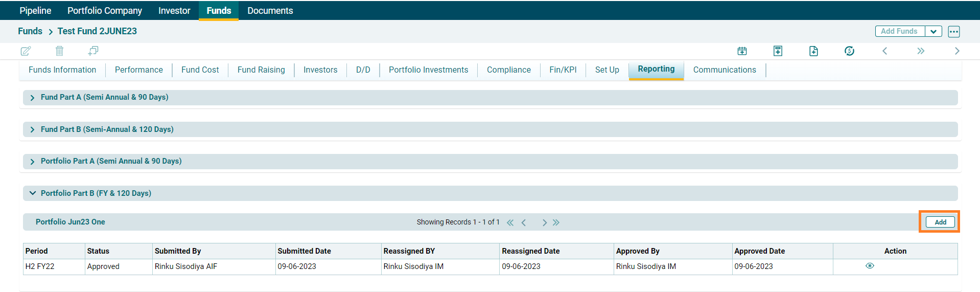Click the add note icon
Screen dimensions: 980x292
tap(778, 51)
